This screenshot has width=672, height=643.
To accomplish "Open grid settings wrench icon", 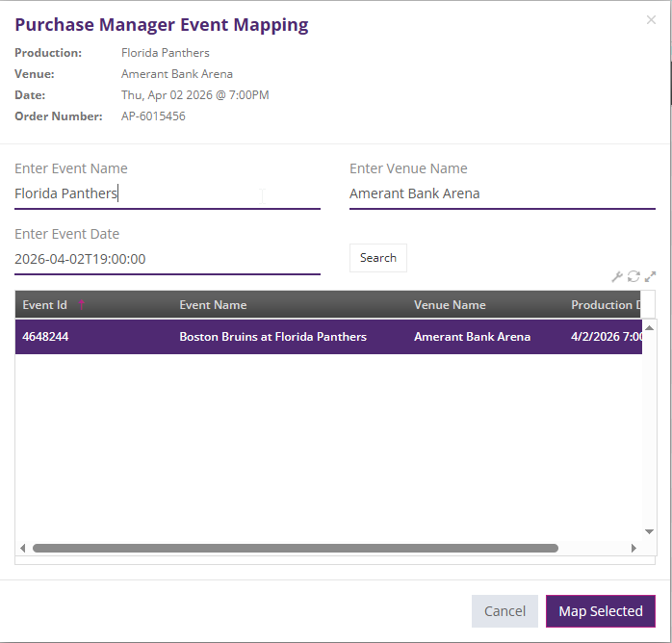I will pyautogui.click(x=617, y=276).
